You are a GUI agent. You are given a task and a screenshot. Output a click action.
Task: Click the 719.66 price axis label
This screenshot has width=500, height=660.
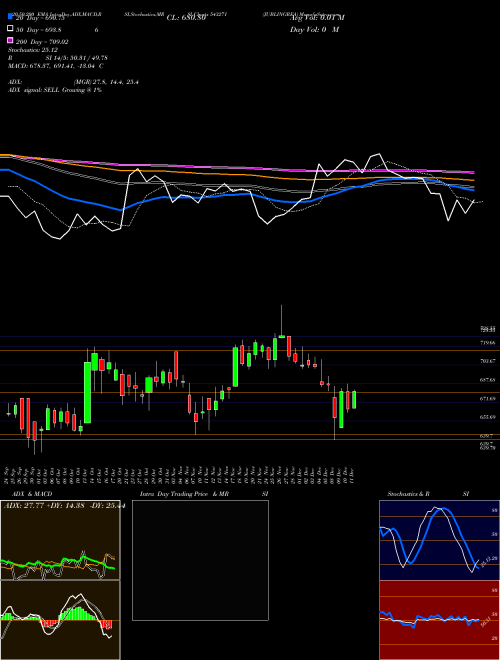(488, 343)
